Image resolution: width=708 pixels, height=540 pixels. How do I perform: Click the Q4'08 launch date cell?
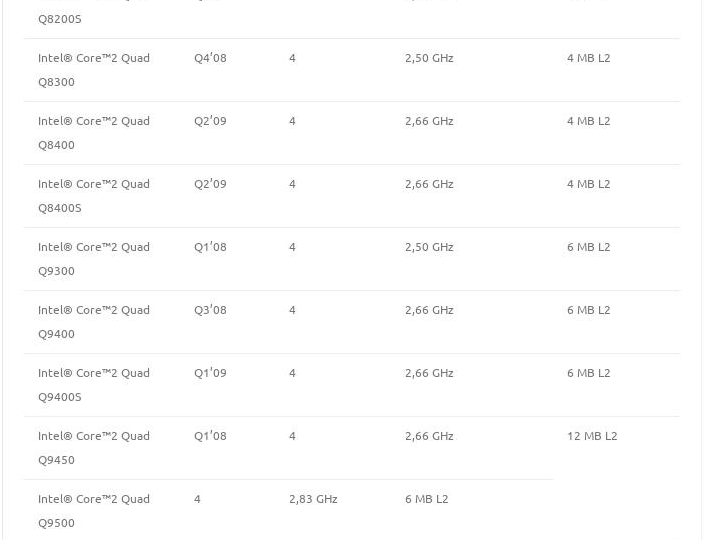click(210, 58)
